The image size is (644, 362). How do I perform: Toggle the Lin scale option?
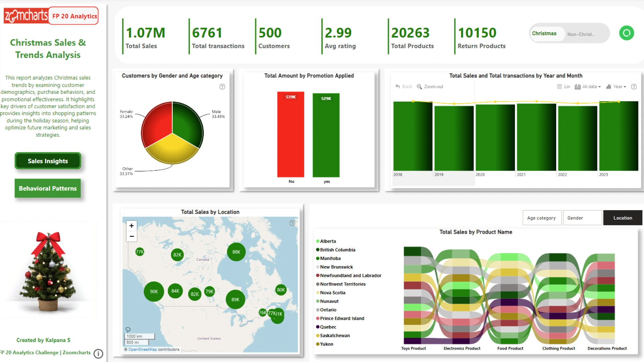[563, 86]
